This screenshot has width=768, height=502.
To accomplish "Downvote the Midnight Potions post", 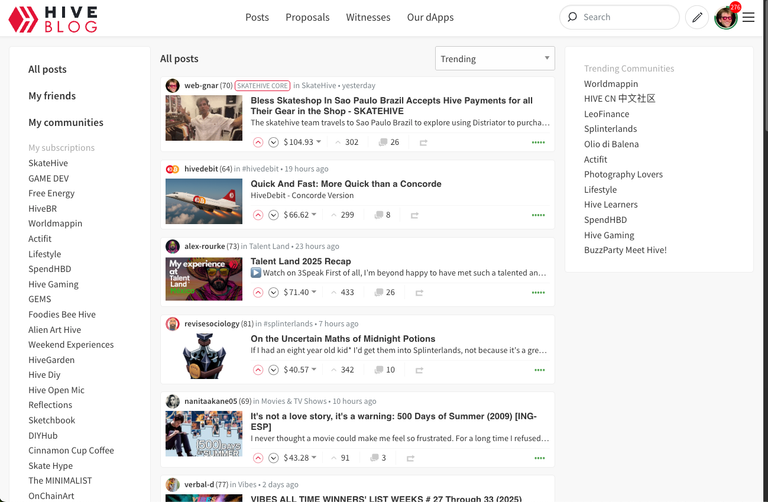I will pyautogui.click(x=274, y=370).
